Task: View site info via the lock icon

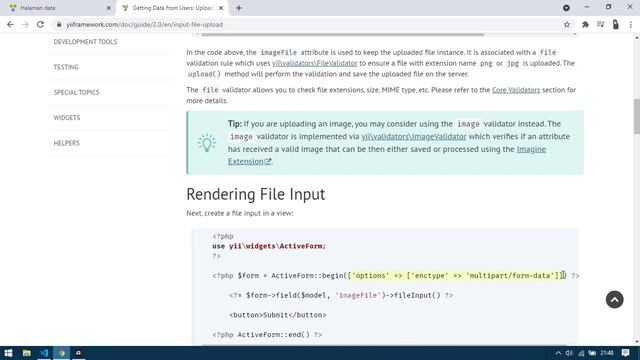Action: click(59, 24)
